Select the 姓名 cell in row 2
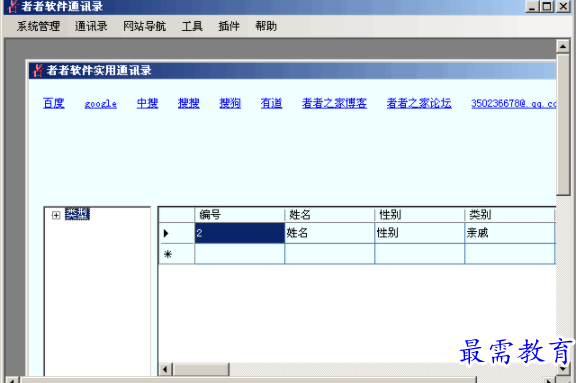 tap(329, 233)
